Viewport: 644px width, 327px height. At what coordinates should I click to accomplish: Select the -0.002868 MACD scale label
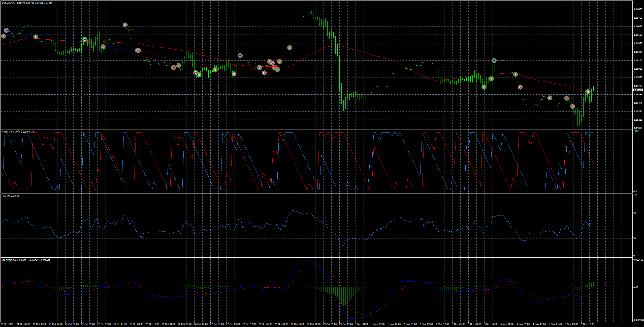[x=638, y=320]
